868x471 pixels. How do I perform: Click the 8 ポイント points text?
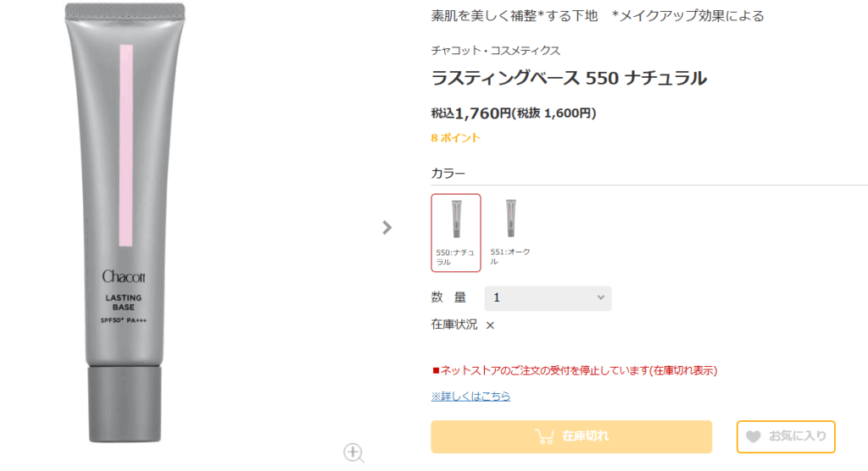(455, 137)
